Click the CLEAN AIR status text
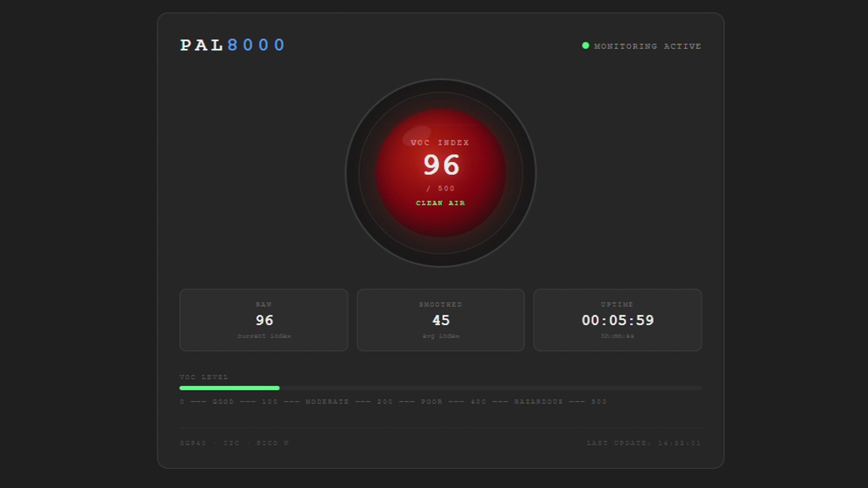This screenshot has width=868, height=488. click(x=440, y=203)
